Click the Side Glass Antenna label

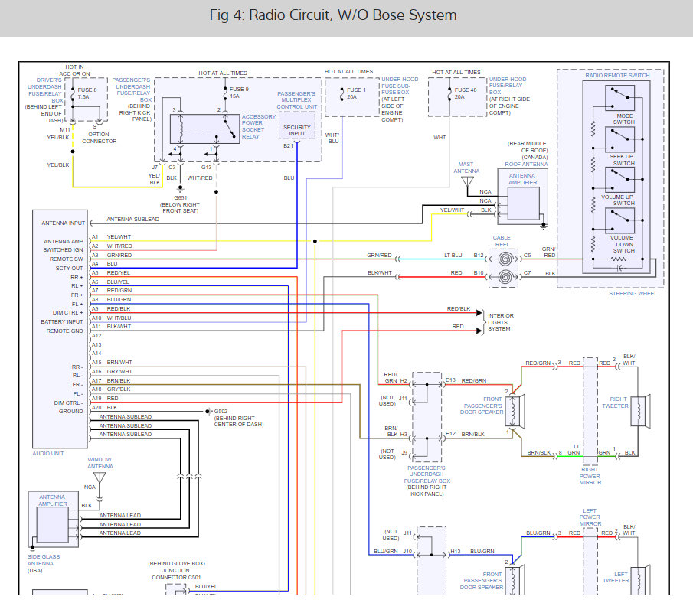(x=44, y=560)
